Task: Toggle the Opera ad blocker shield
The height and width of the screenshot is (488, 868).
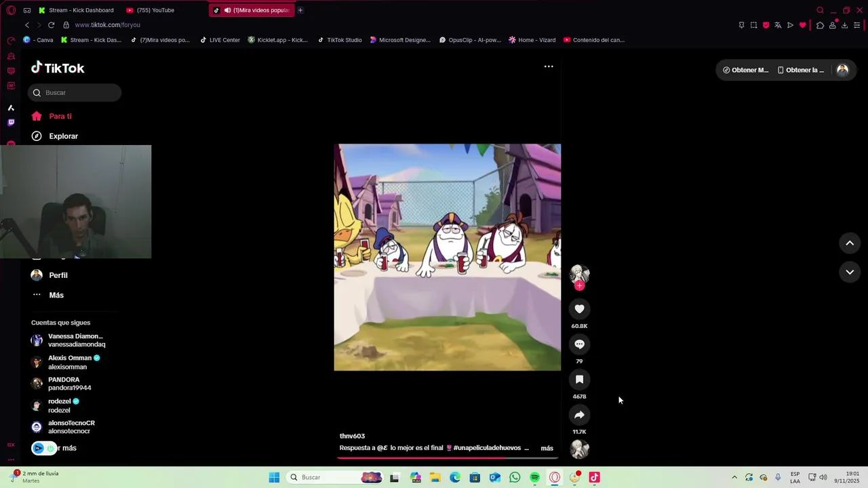Action: [766, 25]
